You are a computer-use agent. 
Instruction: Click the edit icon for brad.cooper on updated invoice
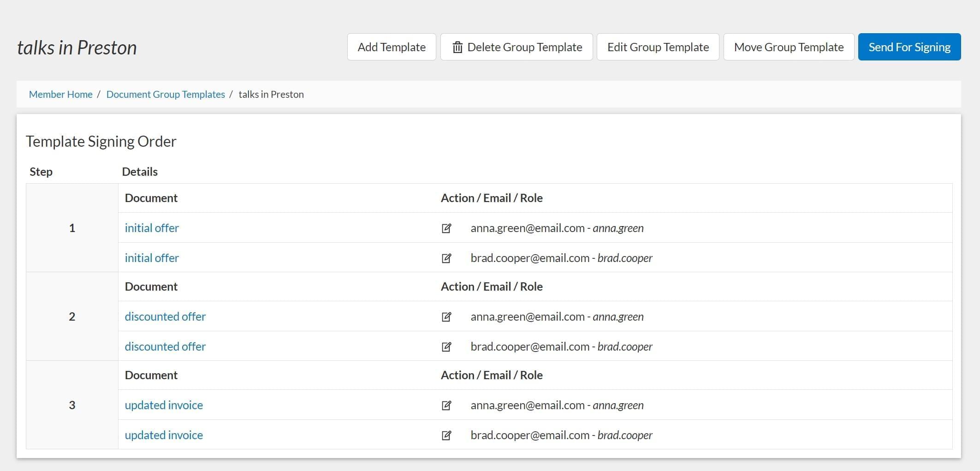tap(446, 435)
